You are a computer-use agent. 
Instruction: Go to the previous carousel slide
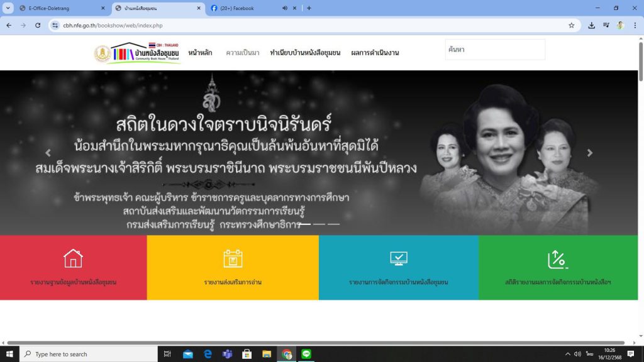coord(48,153)
